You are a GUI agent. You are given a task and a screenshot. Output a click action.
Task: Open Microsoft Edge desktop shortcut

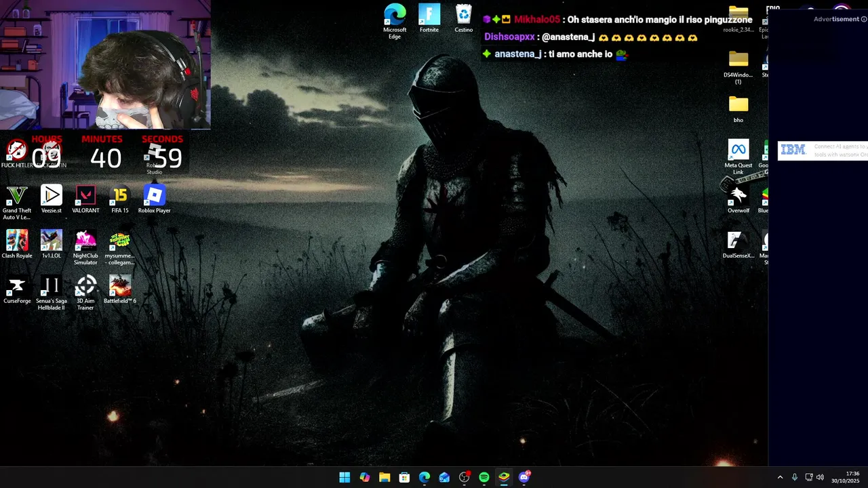click(x=395, y=21)
